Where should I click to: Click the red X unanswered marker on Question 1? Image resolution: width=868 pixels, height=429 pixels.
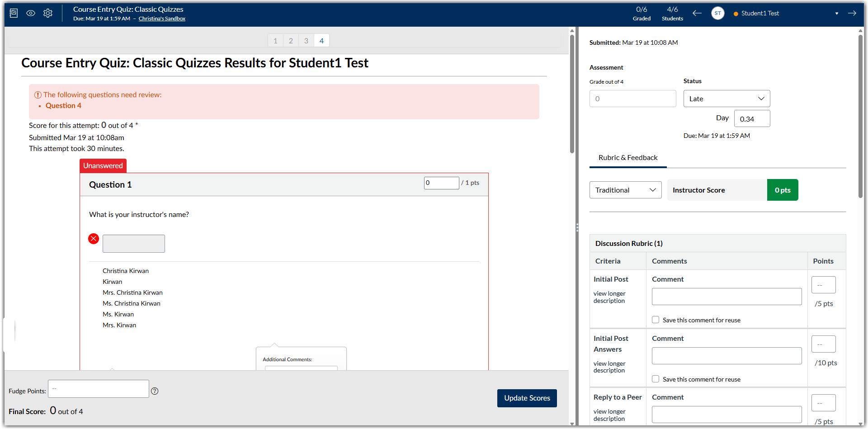(x=94, y=238)
